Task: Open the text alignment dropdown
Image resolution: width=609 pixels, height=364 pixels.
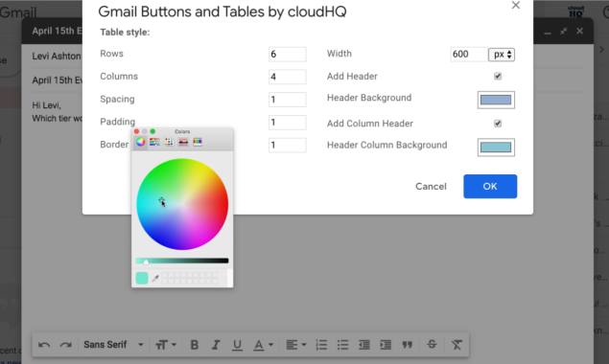Action: [x=296, y=345]
